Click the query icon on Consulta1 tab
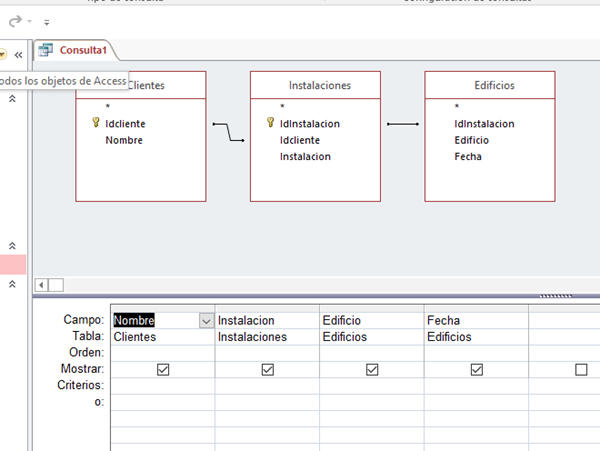600x451 pixels. click(46, 49)
